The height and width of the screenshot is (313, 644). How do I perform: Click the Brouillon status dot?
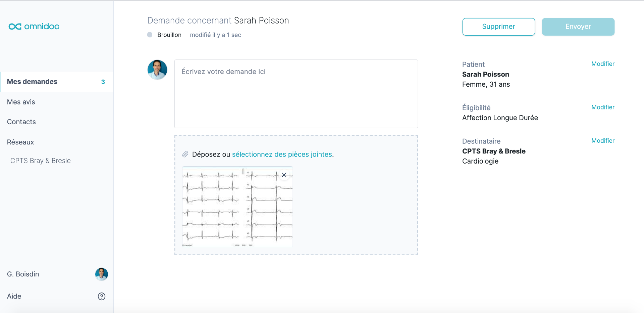pos(150,35)
